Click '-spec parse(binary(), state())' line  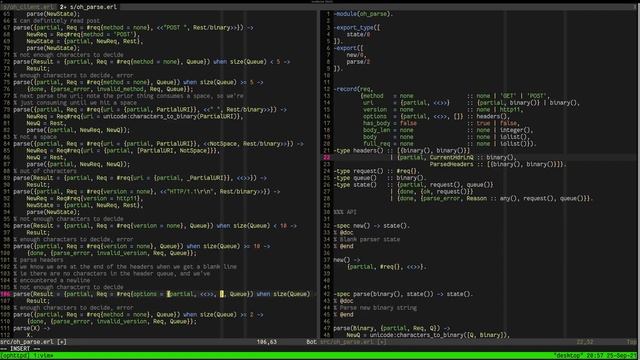tap(403, 294)
